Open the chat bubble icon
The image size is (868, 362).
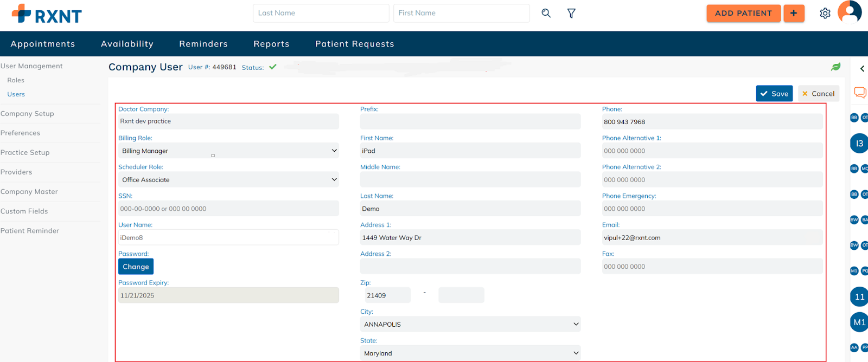pos(860,93)
